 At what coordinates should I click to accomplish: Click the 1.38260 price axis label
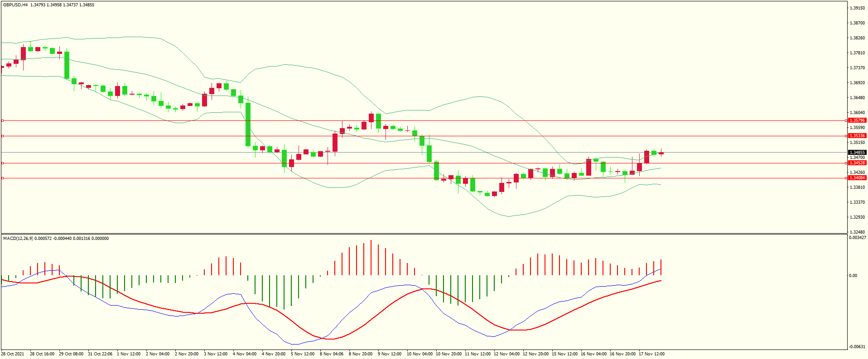(857, 38)
